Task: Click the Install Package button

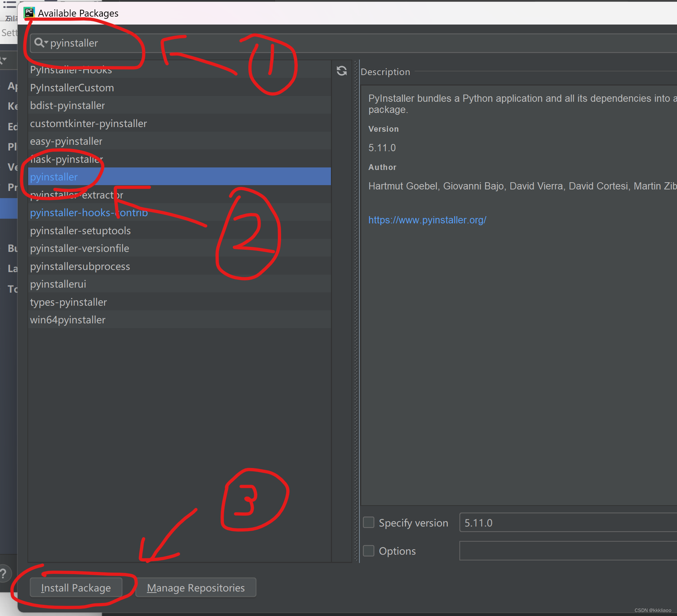Action: (76, 587)
